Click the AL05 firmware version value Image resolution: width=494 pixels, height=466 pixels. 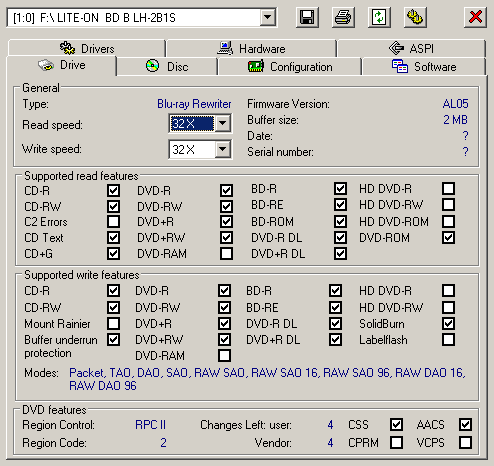(455, 104)
